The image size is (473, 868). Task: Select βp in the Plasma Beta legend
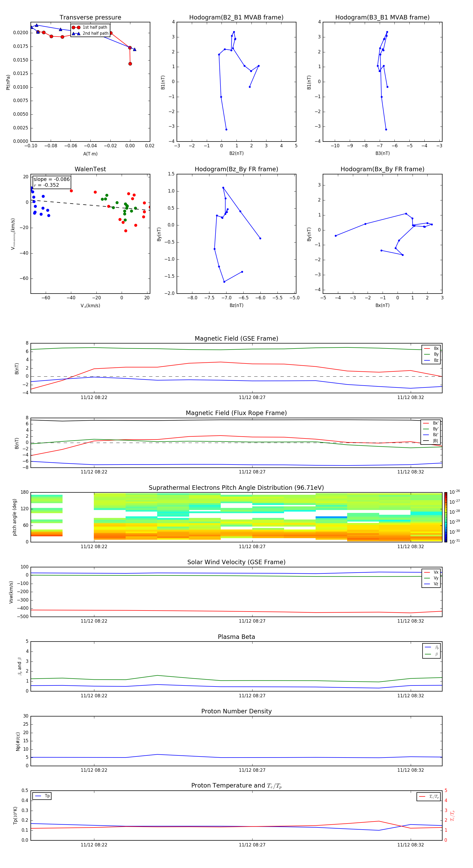[x=431, y=647]
